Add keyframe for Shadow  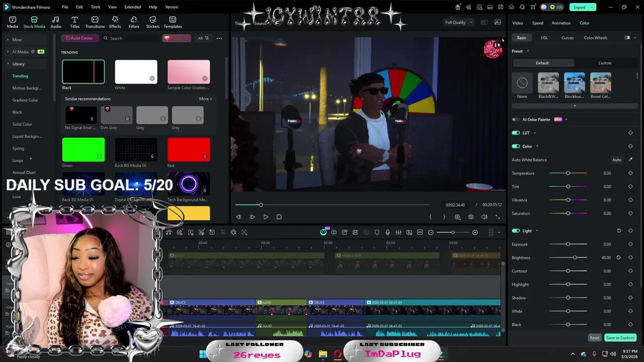point(630,298)
